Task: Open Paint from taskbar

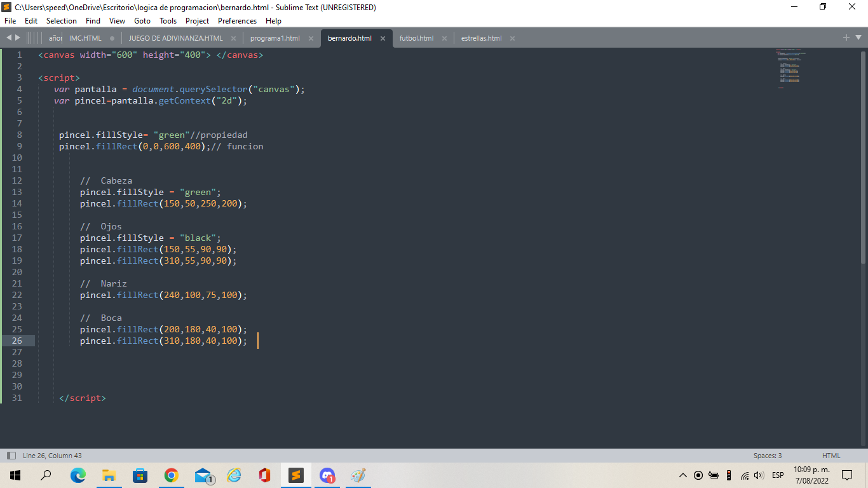Action: coord(358,475)
